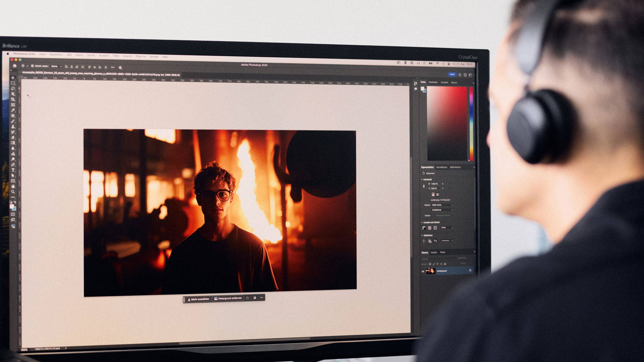Screen dimensions: 644x362
Task: Select the Brush tool
Action: pyautogui.click(x=13, y=121)
